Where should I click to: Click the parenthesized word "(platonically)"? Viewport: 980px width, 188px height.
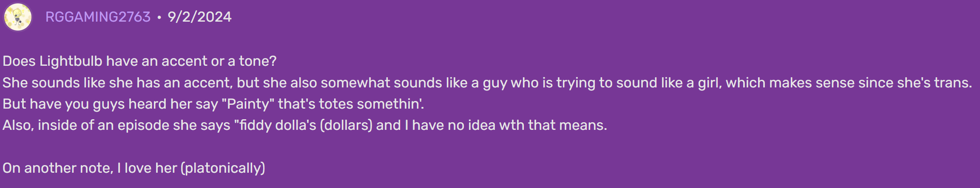point(223,168)
